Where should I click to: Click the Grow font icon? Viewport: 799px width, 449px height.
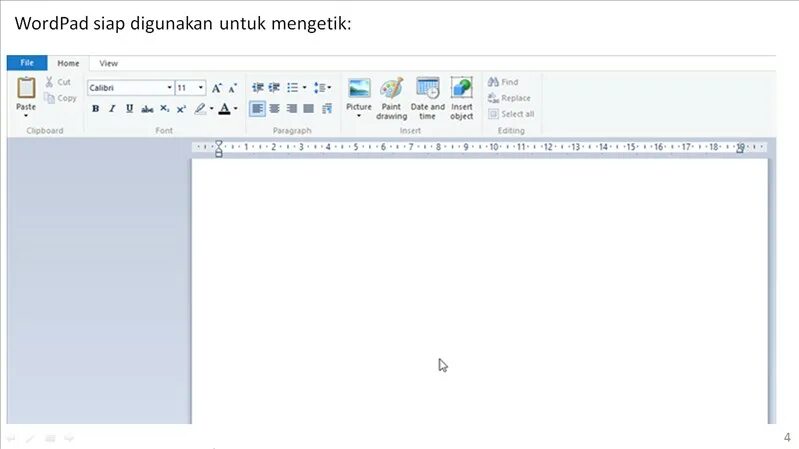[x=217, y=88]
